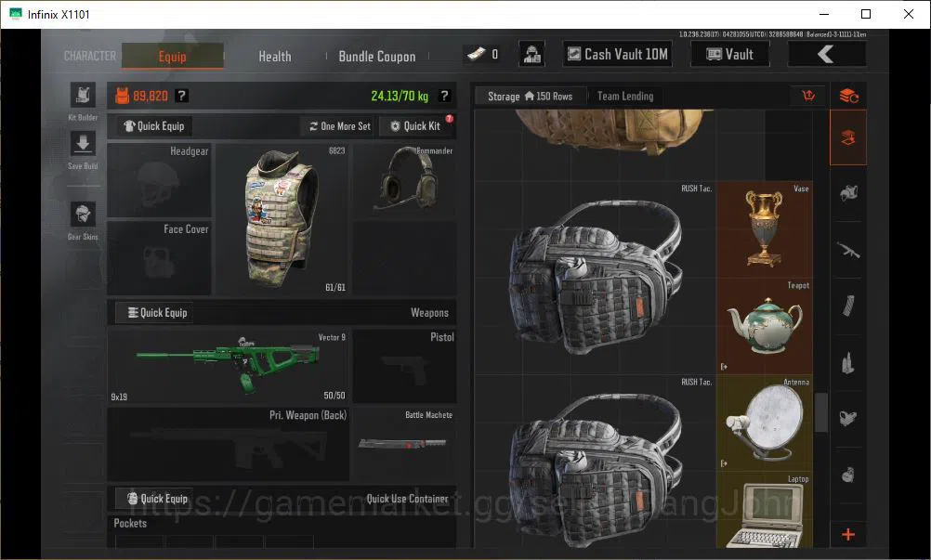
Task: Click the orange sort storage icon
Action: pos(808,96)
